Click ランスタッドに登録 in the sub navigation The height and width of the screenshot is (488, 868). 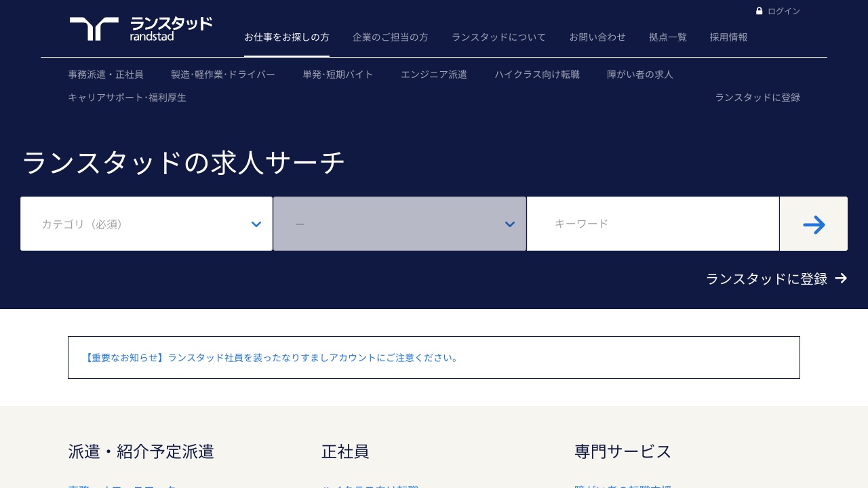(x=757, y=98)
